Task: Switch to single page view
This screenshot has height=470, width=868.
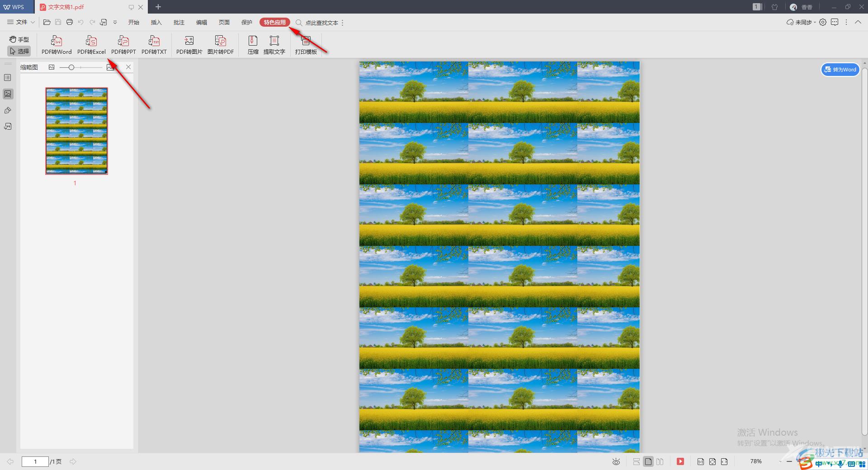Action: (648, 461)
